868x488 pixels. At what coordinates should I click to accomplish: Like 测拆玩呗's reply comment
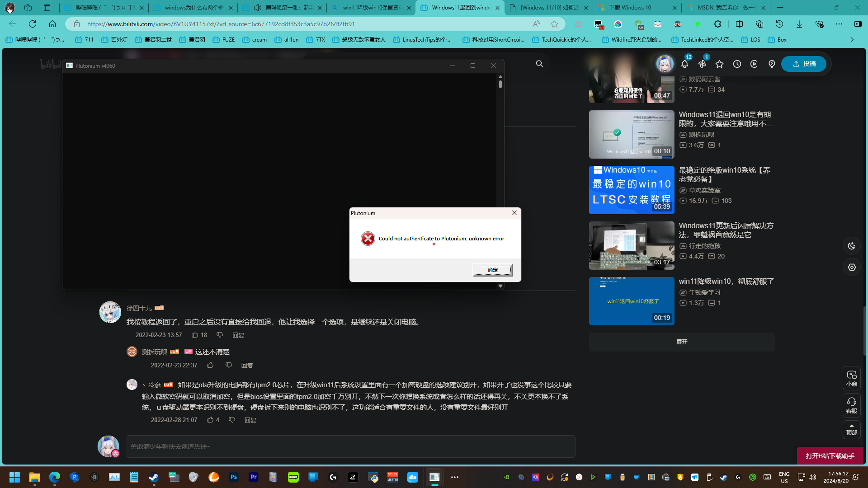pyautogui.click(x=210, y=365)
